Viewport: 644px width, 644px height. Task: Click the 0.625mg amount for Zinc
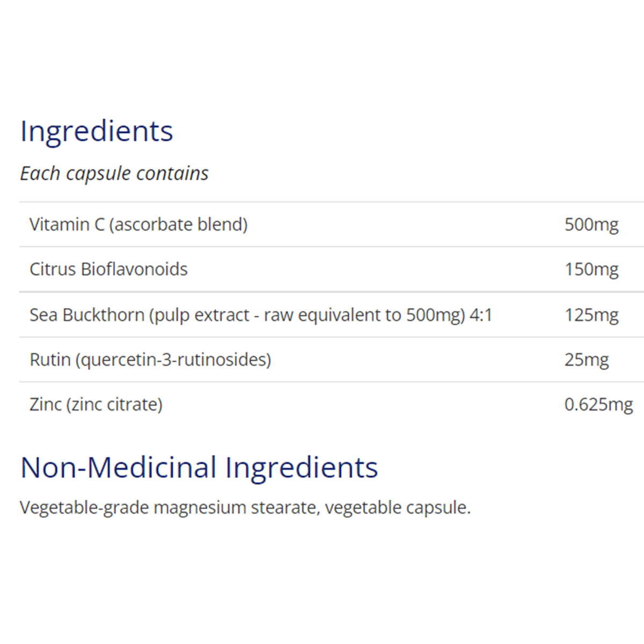[x=598, y=404]
